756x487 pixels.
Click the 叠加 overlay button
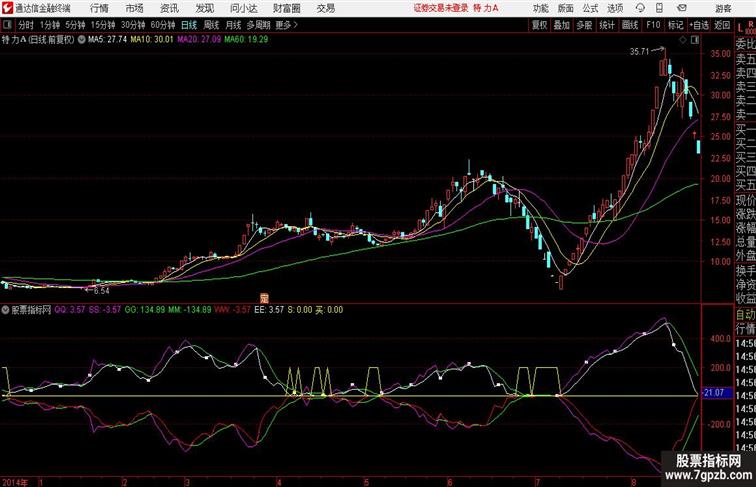562,25
